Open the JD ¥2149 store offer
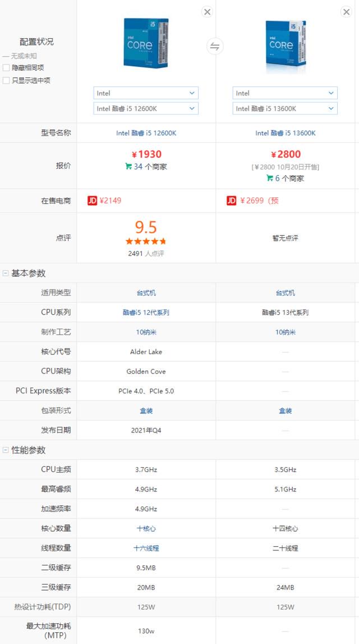Image resolution: width=359 pixels, height=644 pixels. point(110,200)
